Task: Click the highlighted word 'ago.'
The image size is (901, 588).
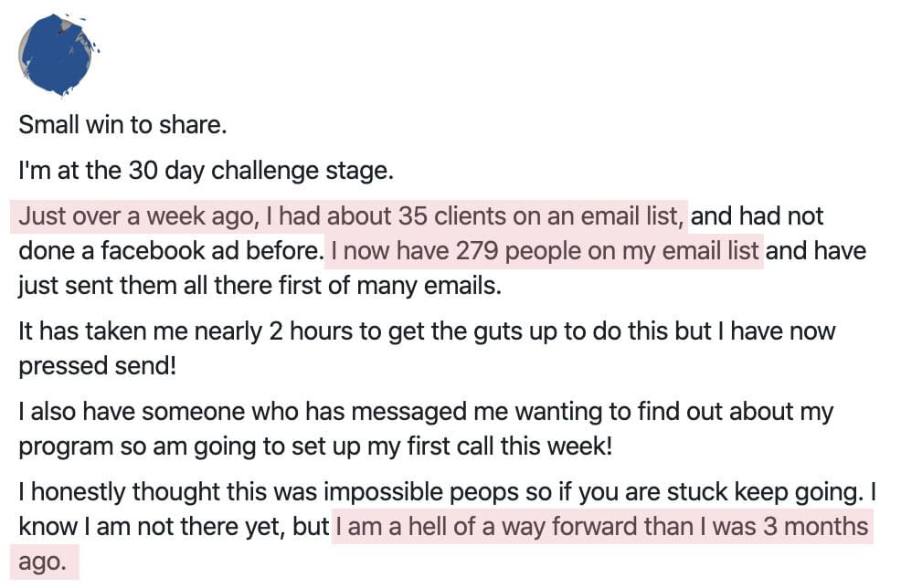Action: tap(43, 561)
